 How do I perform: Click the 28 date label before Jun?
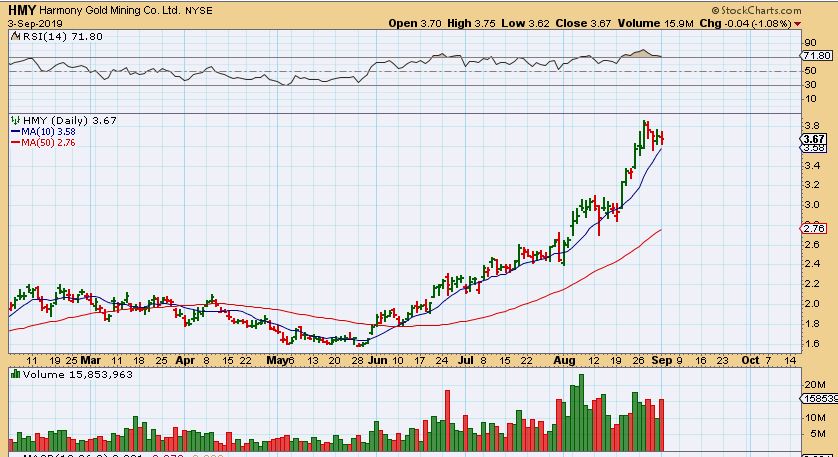358,360
